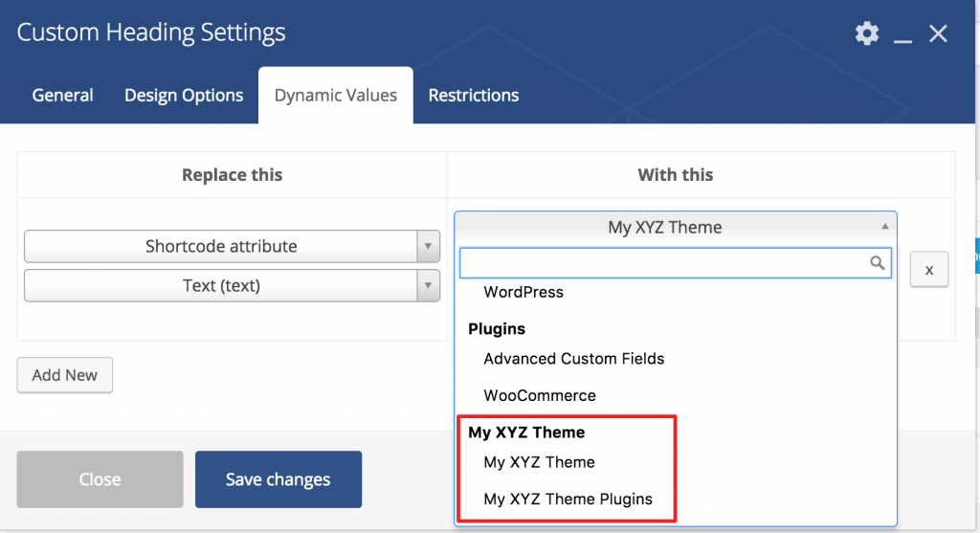Select My XYZ Theme Plugins option
The height and width of the screenshot is (533, 980).
coord(568,500)
